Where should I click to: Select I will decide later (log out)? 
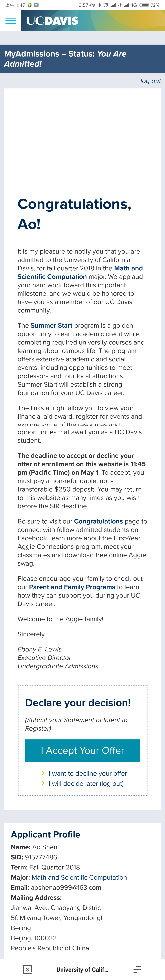(86, 783)
